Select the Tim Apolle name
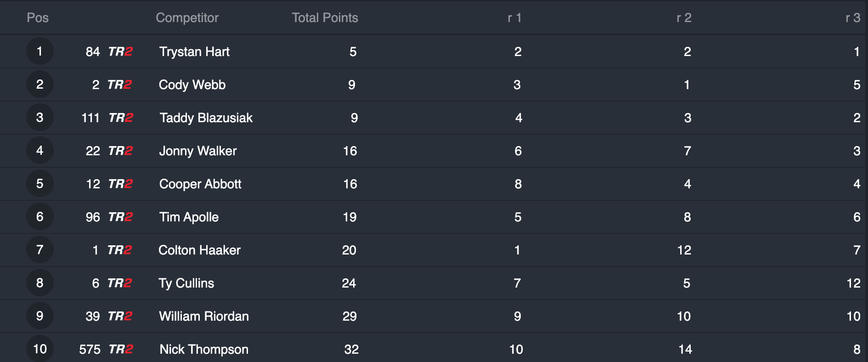The height and width of the screenshot is (362, 868). point(189,217)
